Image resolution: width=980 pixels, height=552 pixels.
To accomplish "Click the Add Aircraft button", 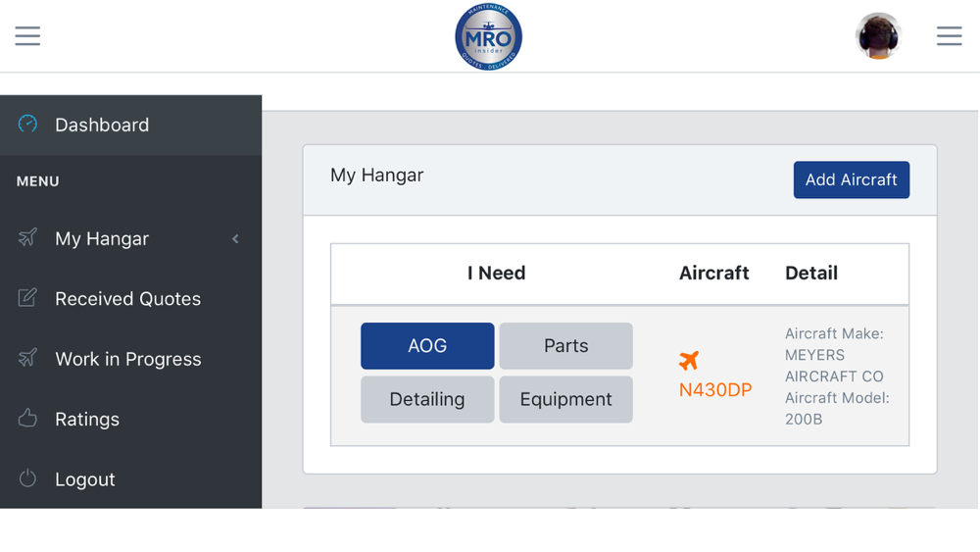I will (x=852, y=180).
